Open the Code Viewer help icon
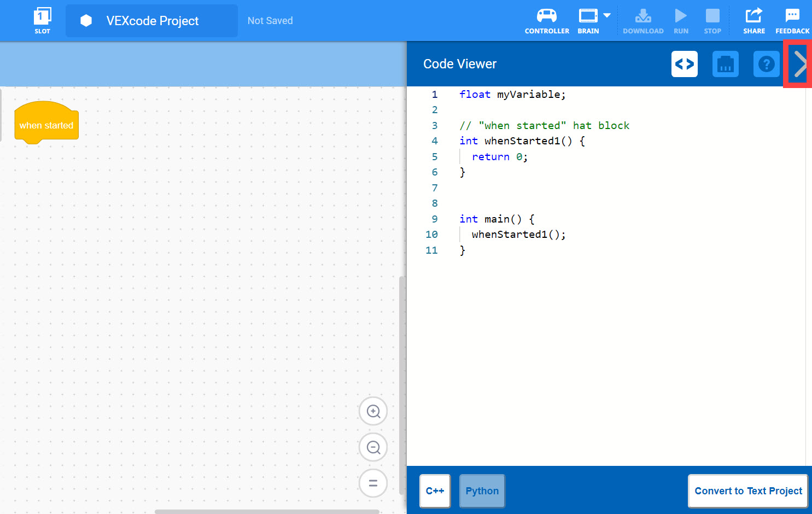 766,64
